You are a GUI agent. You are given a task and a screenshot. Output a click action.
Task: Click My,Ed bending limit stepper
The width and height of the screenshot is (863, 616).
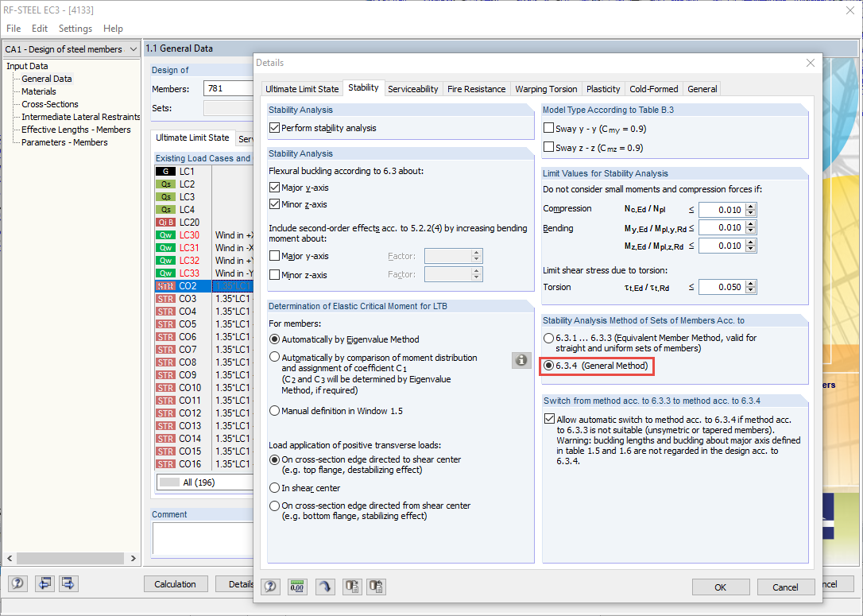click(x=751, y=227)
